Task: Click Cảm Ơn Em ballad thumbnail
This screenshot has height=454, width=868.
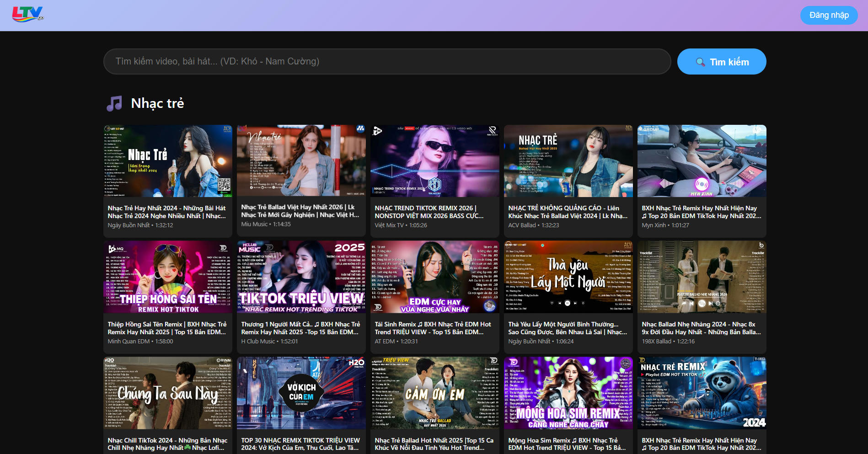Action: pos(434,393)
